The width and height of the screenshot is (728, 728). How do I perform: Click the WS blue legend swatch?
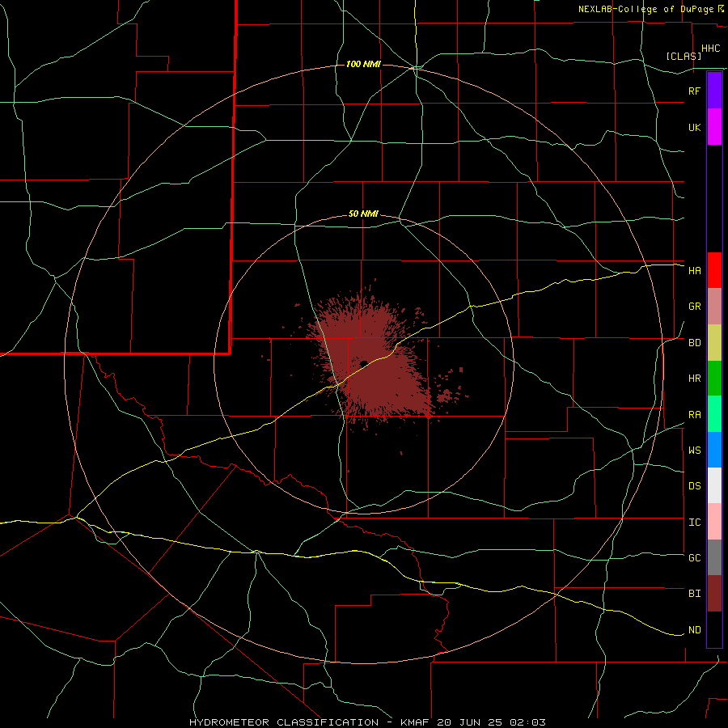[714, 450]
